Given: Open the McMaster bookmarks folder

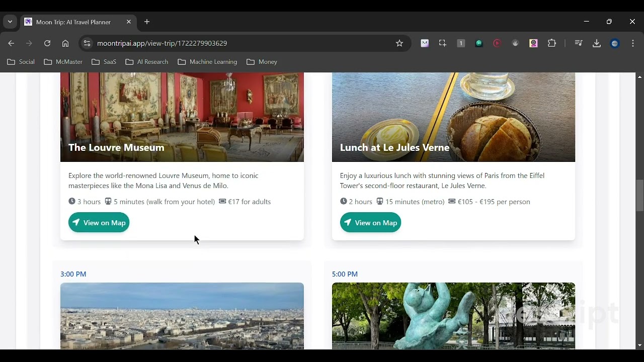Looking at the screenshot, I should pos(63,62).
